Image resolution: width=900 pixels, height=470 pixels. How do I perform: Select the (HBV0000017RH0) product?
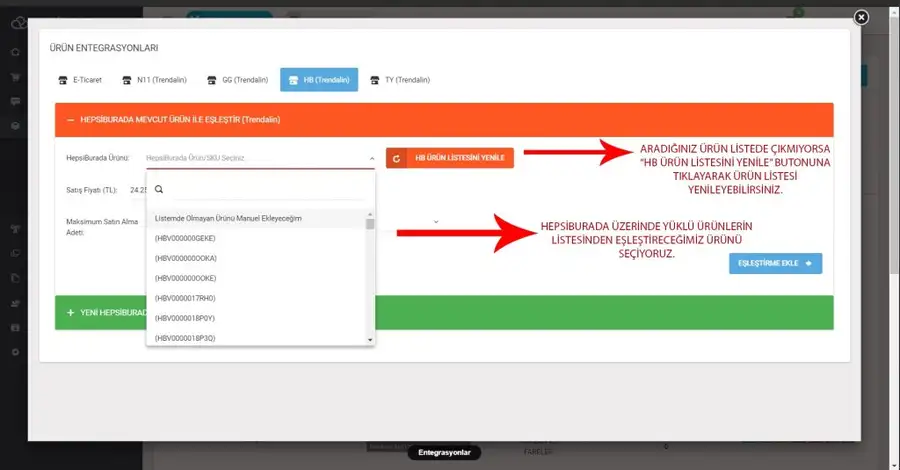[256, 298]
